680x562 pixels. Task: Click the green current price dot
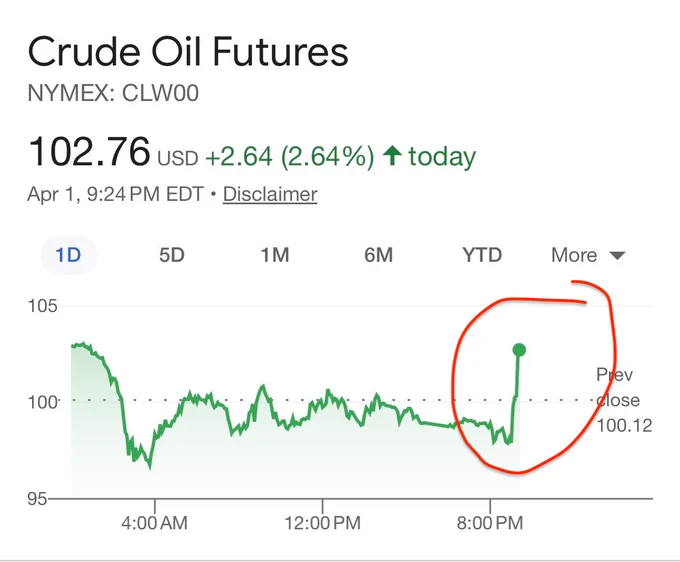(519, 350)
